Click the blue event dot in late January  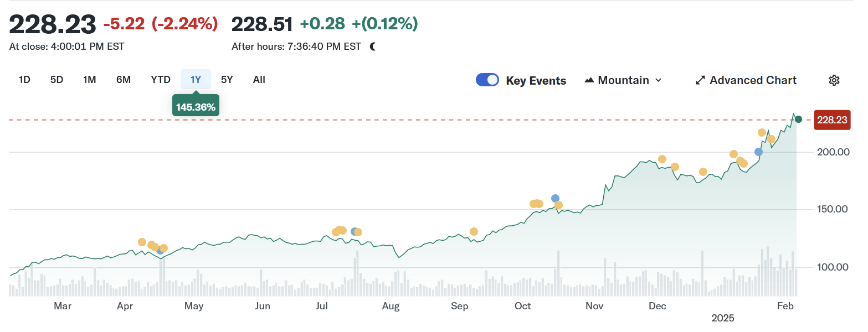point(758,152)
